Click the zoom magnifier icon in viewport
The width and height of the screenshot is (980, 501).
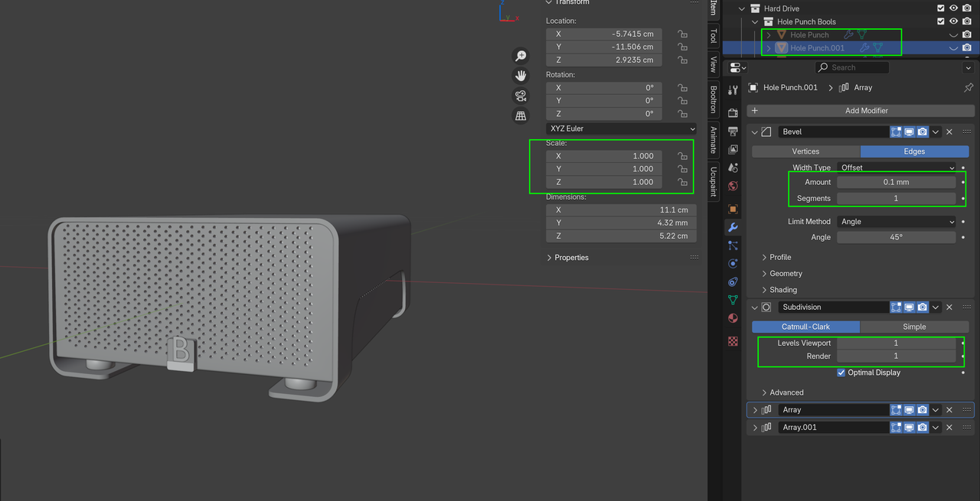[x=521, y=56]
